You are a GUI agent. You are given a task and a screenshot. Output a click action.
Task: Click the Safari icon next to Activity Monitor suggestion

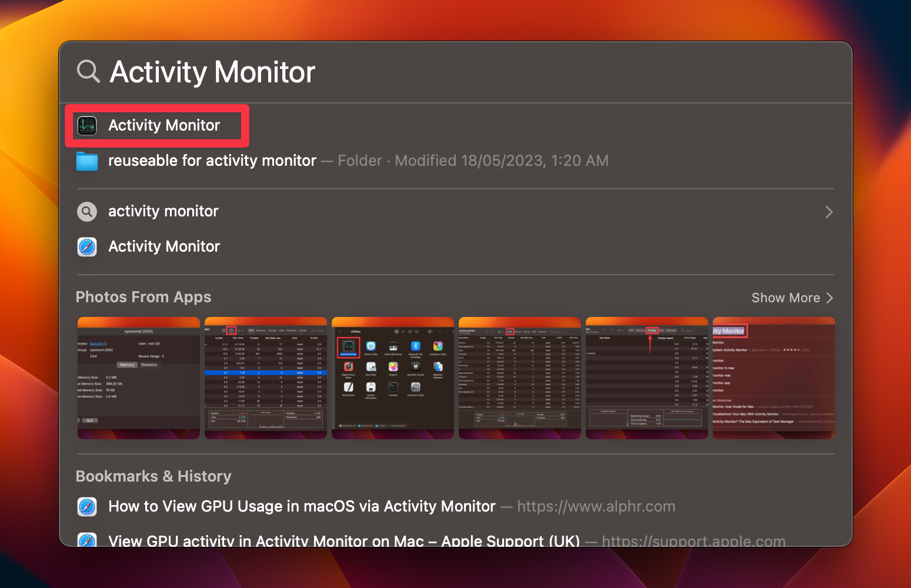click(87, 246)
